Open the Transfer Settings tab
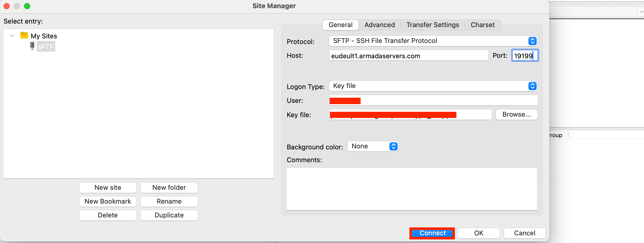The height and width of the screenshot is (243, 644). [433, 25]
